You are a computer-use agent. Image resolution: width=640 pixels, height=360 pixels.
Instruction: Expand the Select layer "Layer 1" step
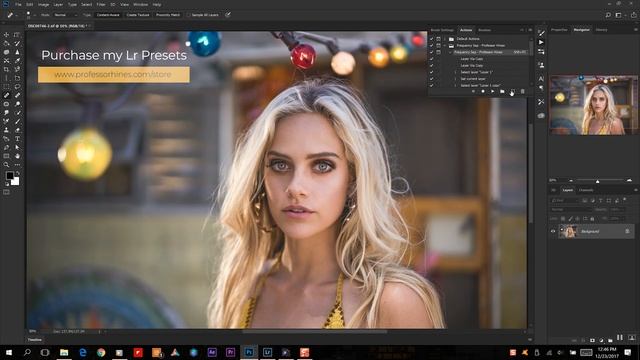[456, 72]
